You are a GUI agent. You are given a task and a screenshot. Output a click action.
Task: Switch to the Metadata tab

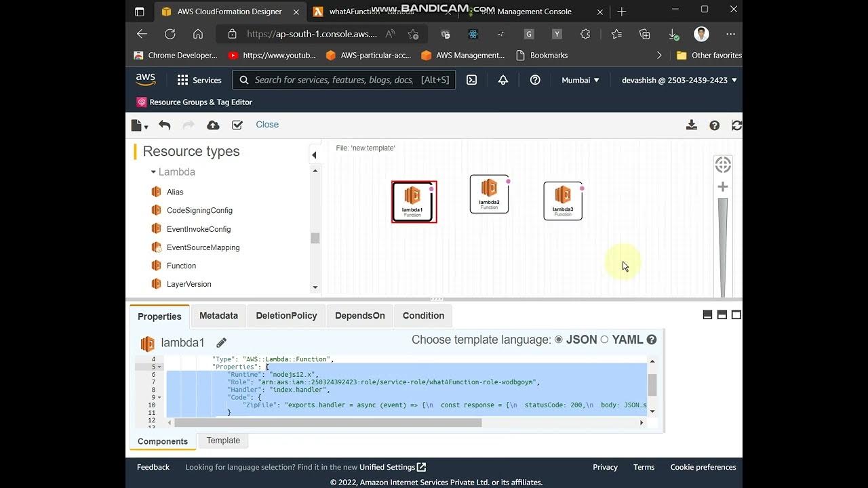218,316
